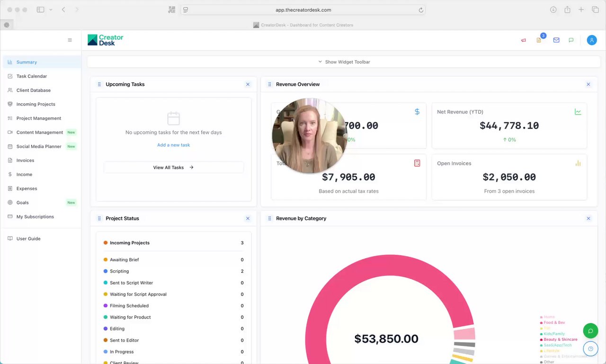This screenshot has height=364, width=606.
Task: Select Editing status row
Action: [174, 328]
